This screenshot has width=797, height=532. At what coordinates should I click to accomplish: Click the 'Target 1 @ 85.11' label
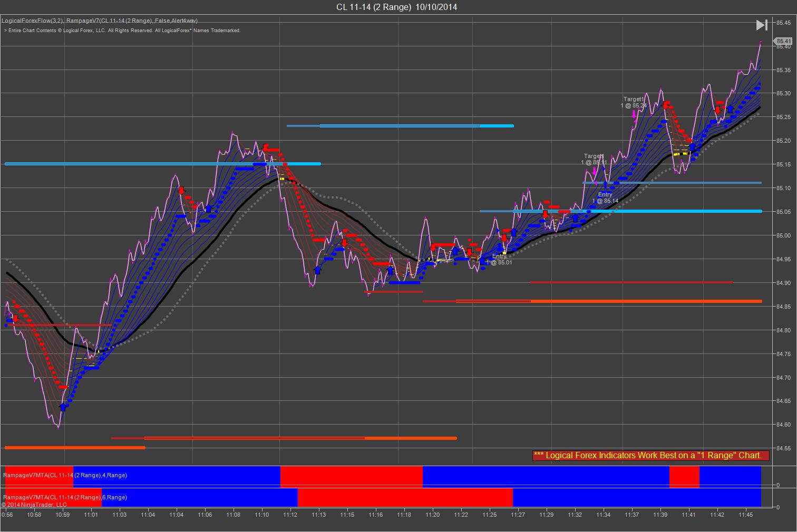pos(594,159)
